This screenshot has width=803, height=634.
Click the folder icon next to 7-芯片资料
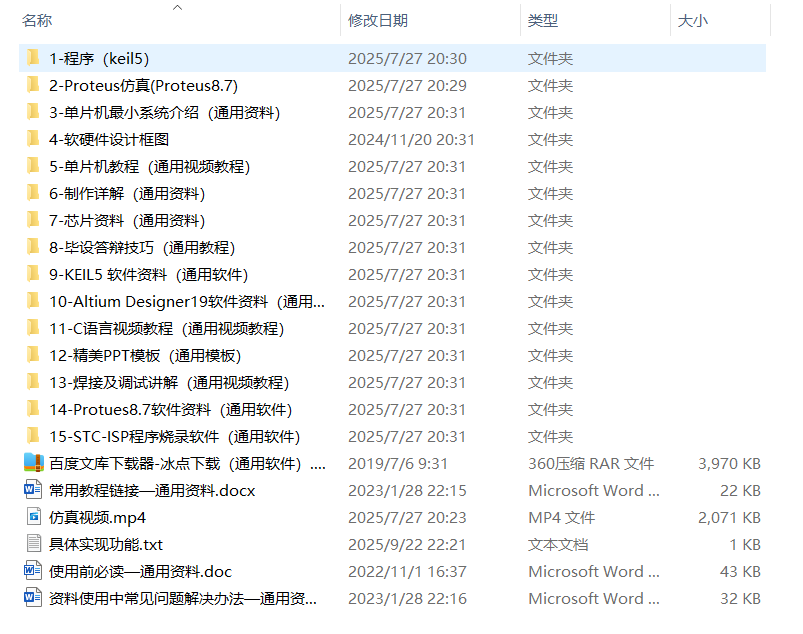pyautogui.click(x=33, y=220)
